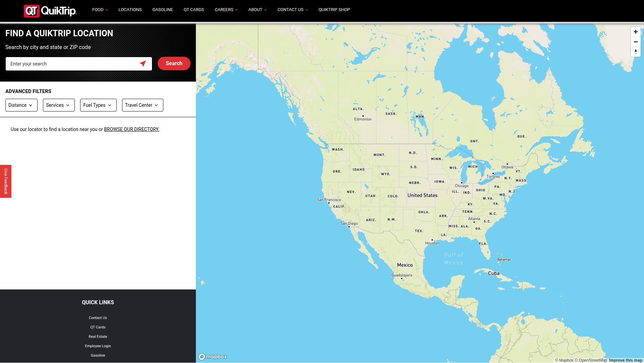The height and width of the screenshot is (363, 644).
Task: Open the © Mapbox attribution link
Action: coord(564,360)
